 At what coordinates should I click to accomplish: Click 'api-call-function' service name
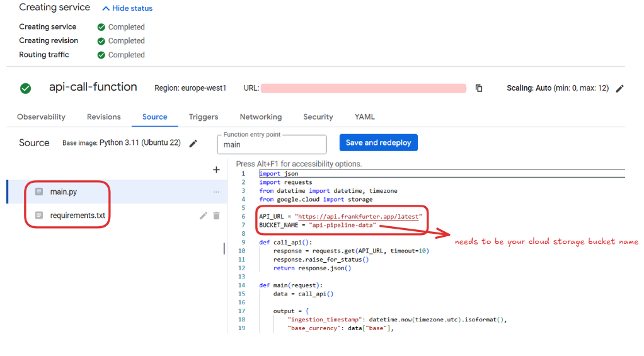click(93, 87)
